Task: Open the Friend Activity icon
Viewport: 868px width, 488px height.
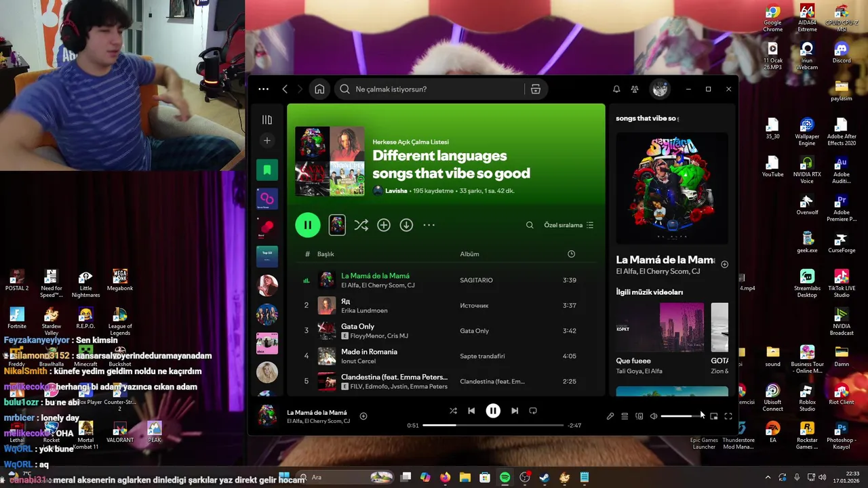Action: [x=635, y=89]
